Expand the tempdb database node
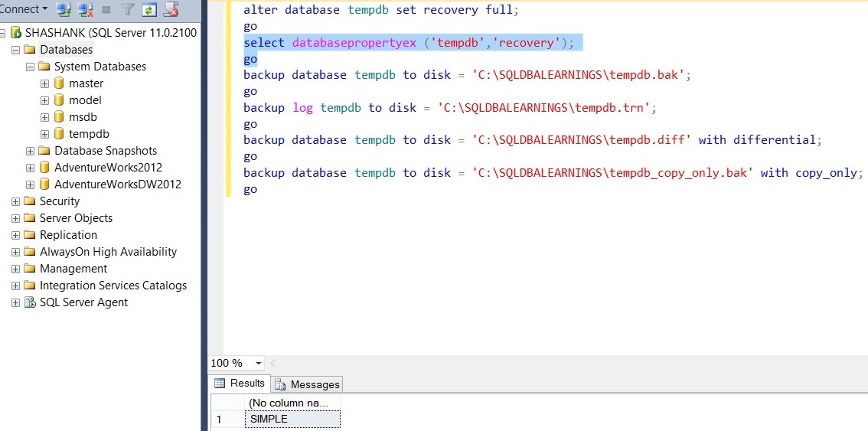This screenshot has height=431, width=868. [x=45, y=134]
